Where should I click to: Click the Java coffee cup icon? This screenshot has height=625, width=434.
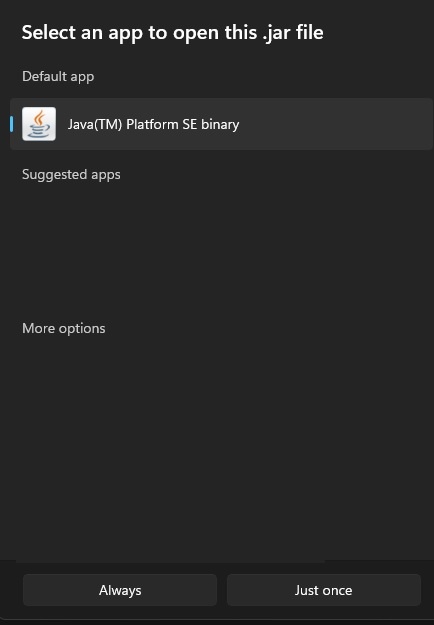tap(39, 124)
